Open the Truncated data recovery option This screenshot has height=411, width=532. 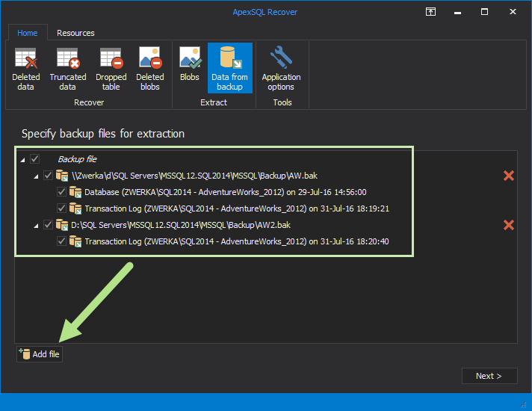pyautogui.click(x=68, y=69)
